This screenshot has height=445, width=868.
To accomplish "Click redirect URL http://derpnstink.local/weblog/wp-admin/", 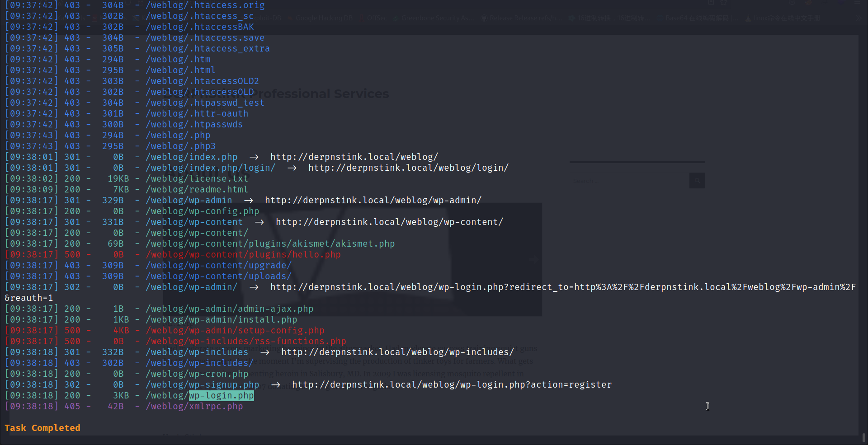I will (x=373, y=201).
